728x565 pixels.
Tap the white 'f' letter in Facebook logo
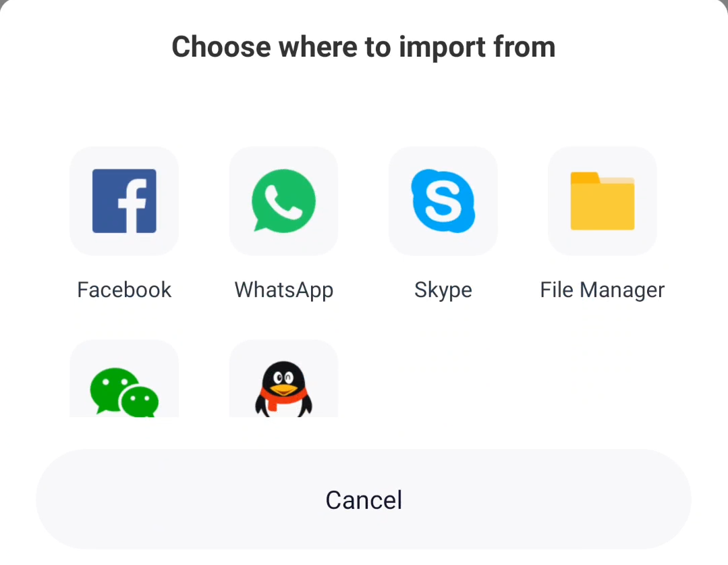[133, 205]
